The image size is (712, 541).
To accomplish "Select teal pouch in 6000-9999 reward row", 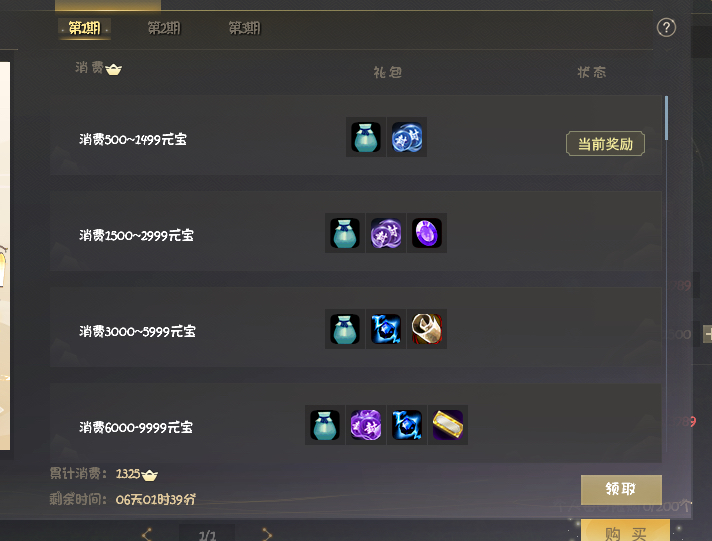I will 325,425.
